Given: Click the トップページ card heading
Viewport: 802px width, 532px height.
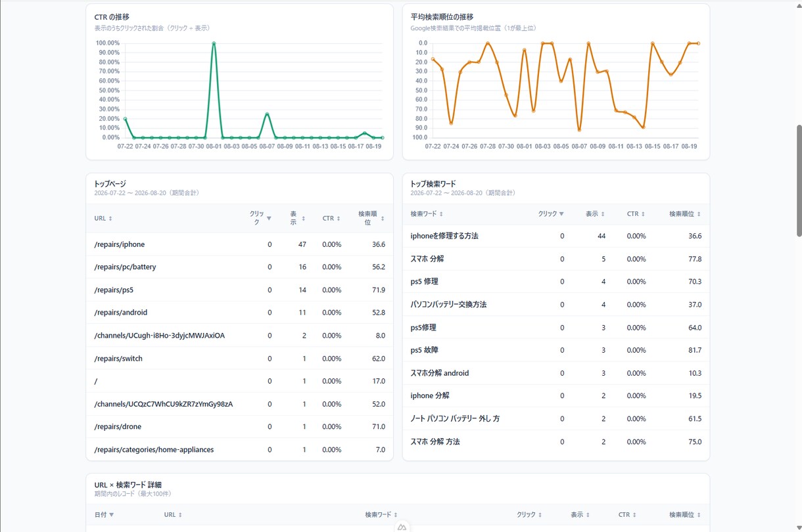Looking at the screenshot, I should click(110, 184).
